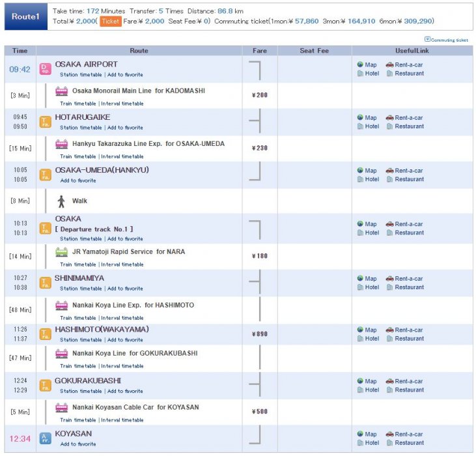Add SHINIMAMIYA to favorite
The image size is (476, 456).
[125, 289]
